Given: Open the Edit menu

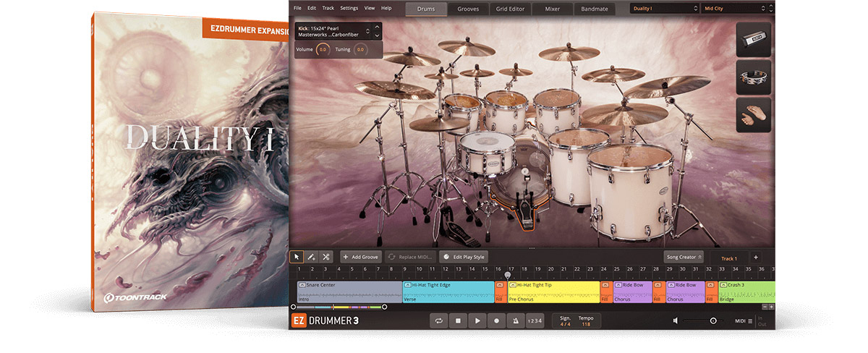Looking at the screenshot, I should (312, 8).
